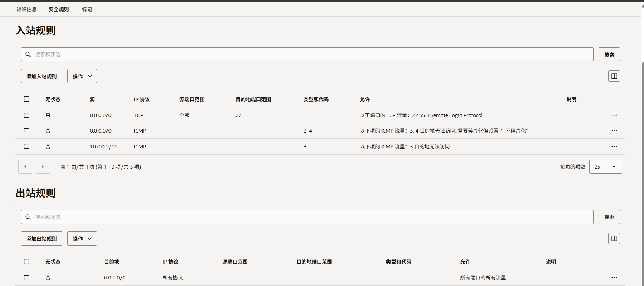This screenshot has width=644, height=286.
Task: Toggle select-all checkbox in the egress rules header
Action: click(27, 262)
